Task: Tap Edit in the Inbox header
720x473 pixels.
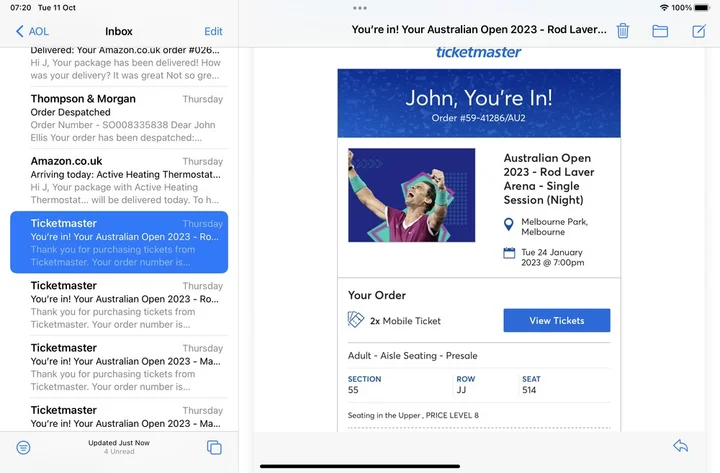Action: click(213, 31)
